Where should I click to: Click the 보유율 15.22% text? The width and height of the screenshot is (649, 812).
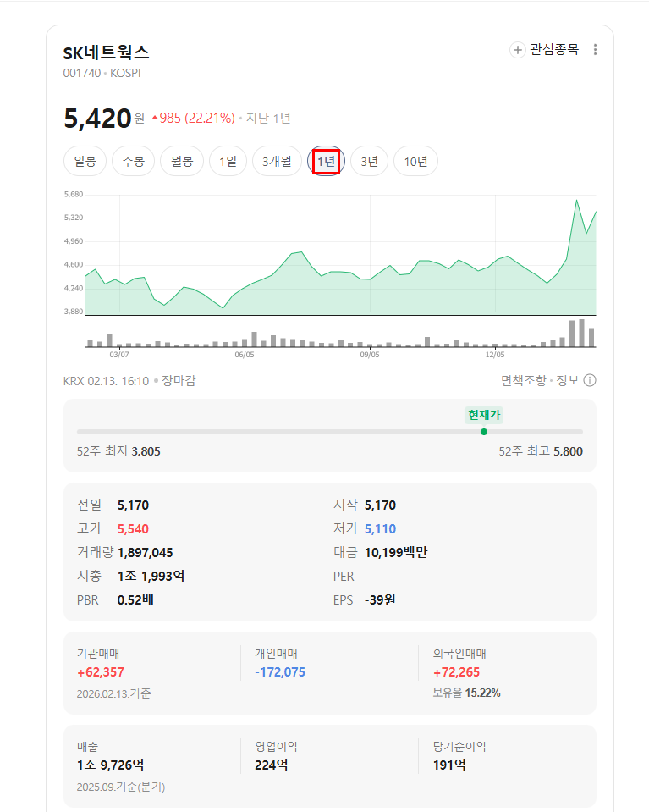467,693
